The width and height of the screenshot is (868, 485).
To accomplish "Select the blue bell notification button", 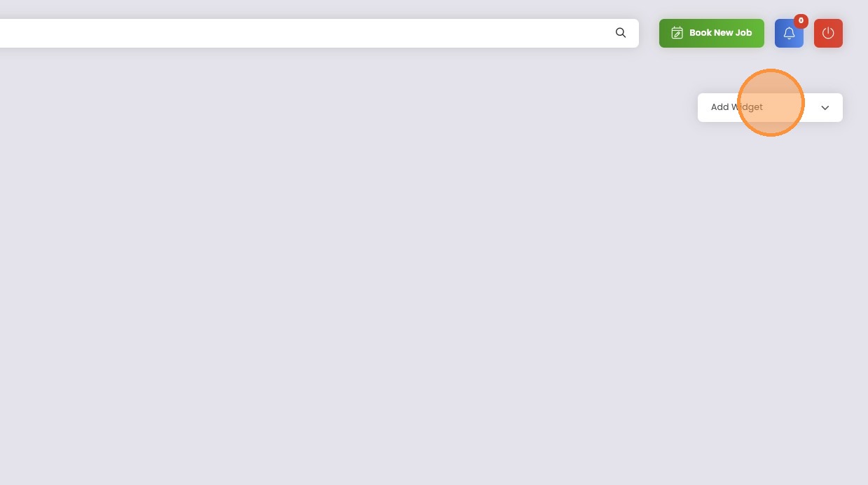I will pos(789,33).
